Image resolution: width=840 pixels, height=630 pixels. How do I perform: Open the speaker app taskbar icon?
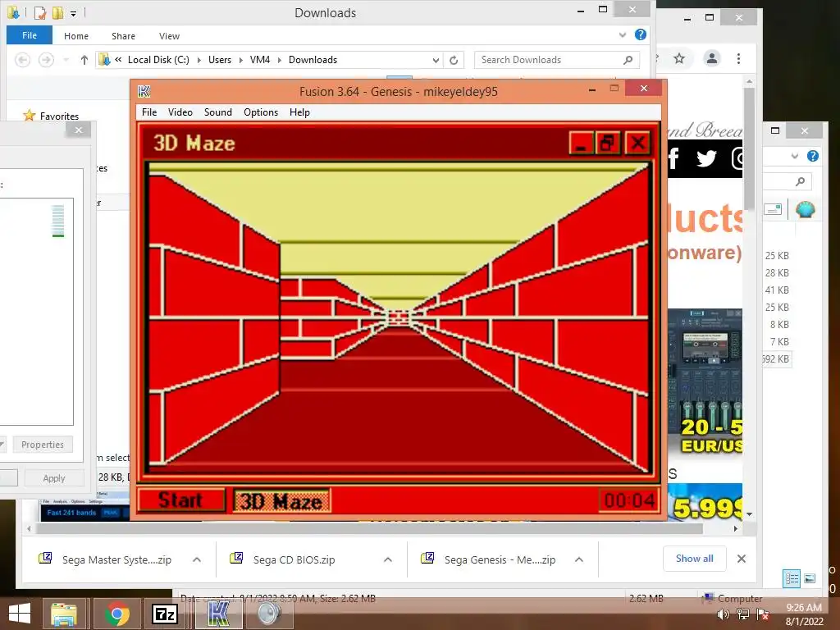[268, 614]
